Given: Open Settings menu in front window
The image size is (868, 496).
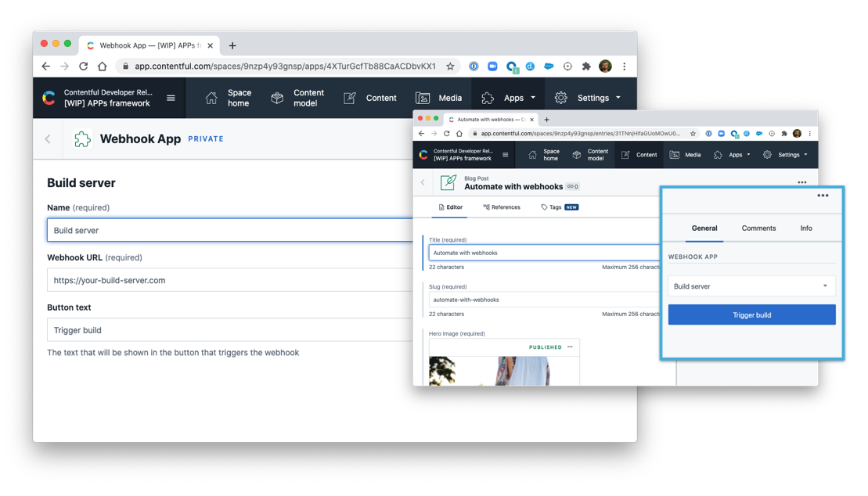Looking at the screenshot, I should point(785,155).
